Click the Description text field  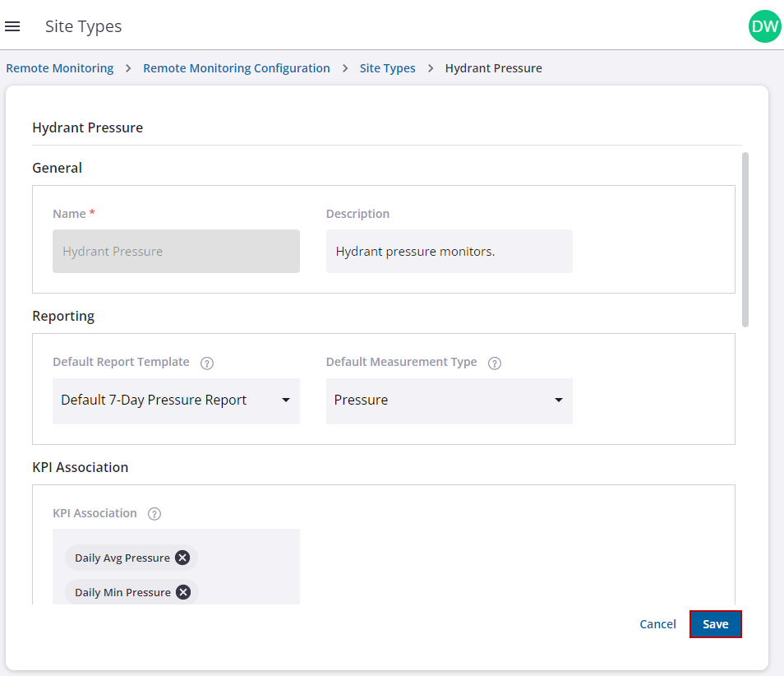(x=449, y=252)
